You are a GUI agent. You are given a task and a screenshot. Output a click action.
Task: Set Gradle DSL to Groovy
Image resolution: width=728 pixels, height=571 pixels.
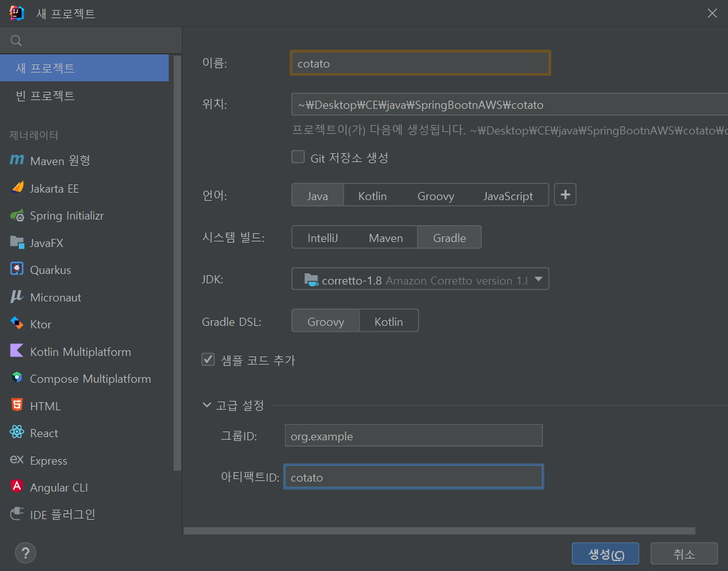tap(326, 321)
